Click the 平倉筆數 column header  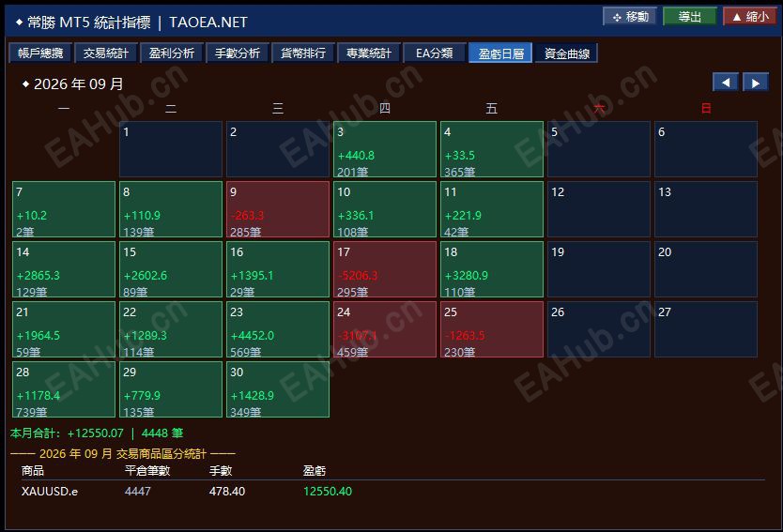147,471
